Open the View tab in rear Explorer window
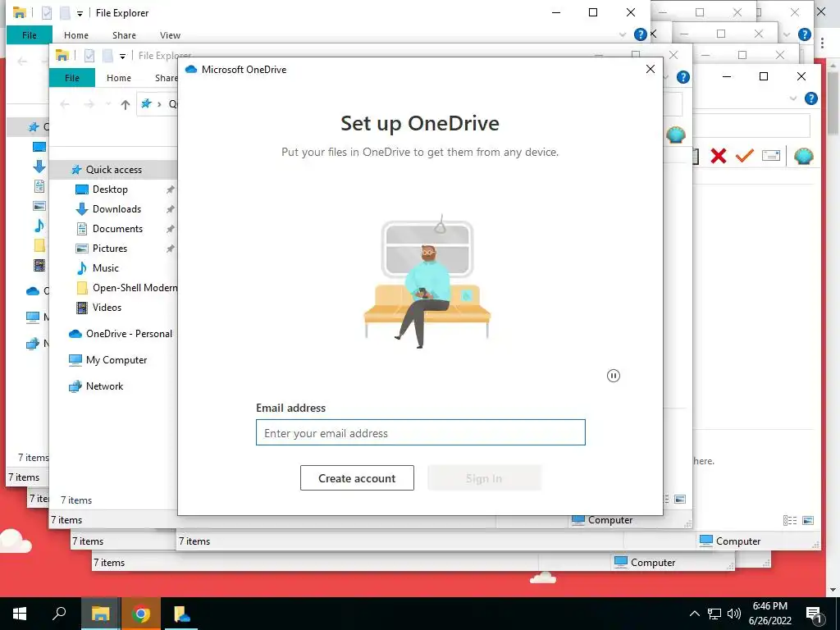This screenshot has width=840, height=630. pos(170,34)
